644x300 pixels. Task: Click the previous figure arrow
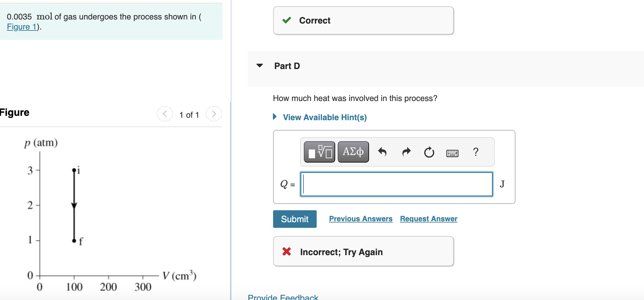(x=165, y=114)
